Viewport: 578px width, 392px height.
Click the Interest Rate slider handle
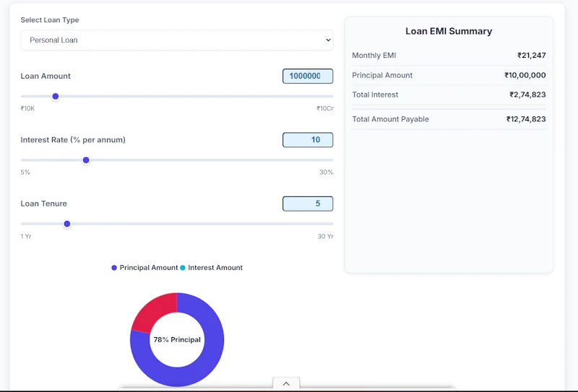click(86, 160)
